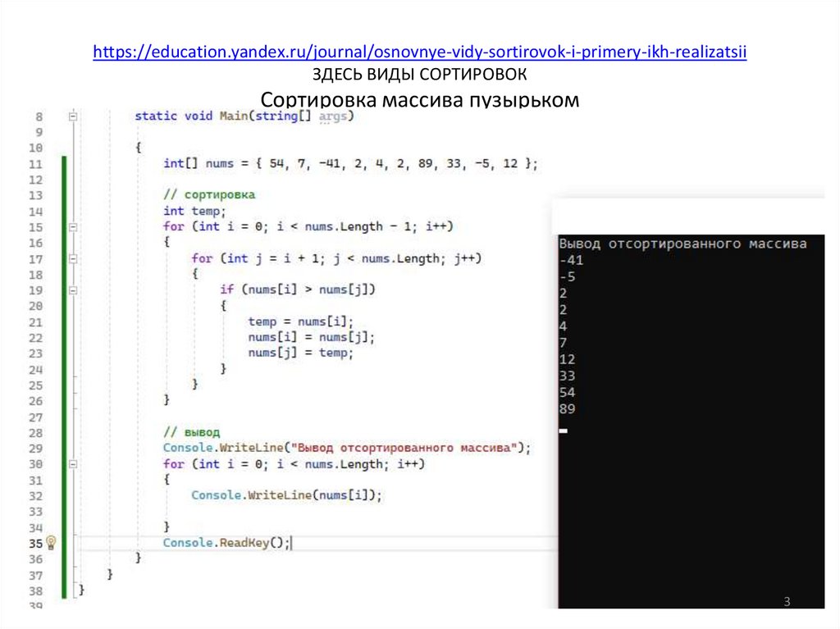Image resolution: width=840 pixels, height=629 pixels.
Task: Click console header 'Вывод отсортированного массива'
Action: (682, 244)
